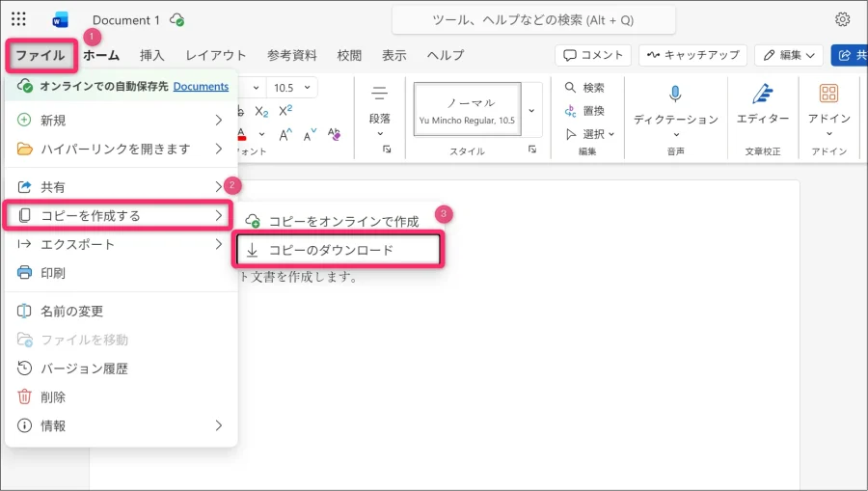Open the app launcher waffle icon
This screenshot has width=868, height=491.
click(18, 19)
